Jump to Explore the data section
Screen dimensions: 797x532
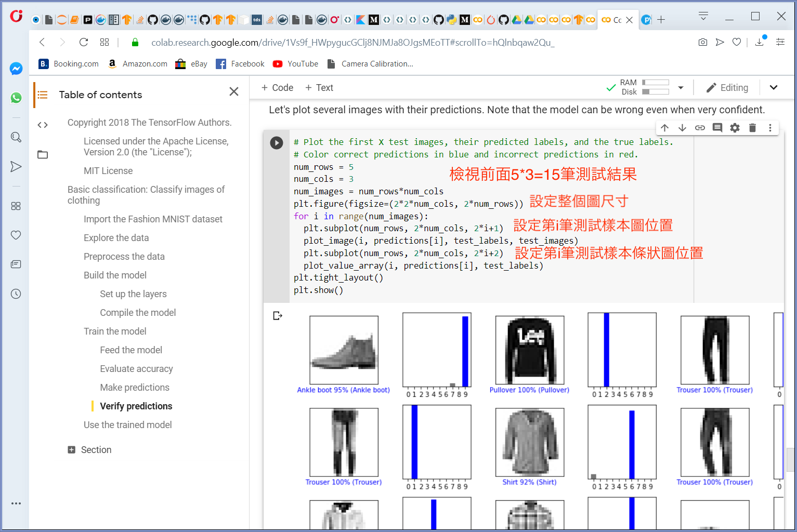tap(116, 238)
